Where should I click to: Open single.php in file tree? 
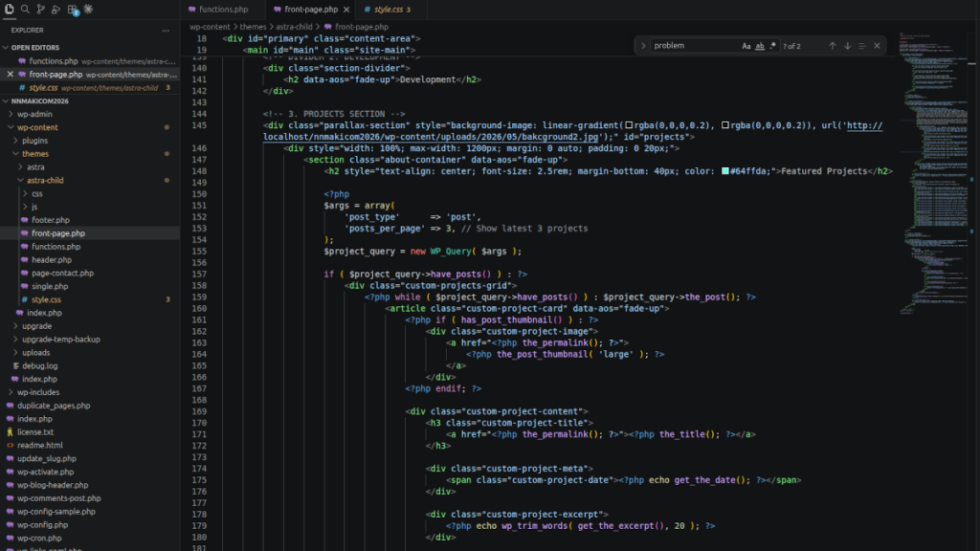50,287
